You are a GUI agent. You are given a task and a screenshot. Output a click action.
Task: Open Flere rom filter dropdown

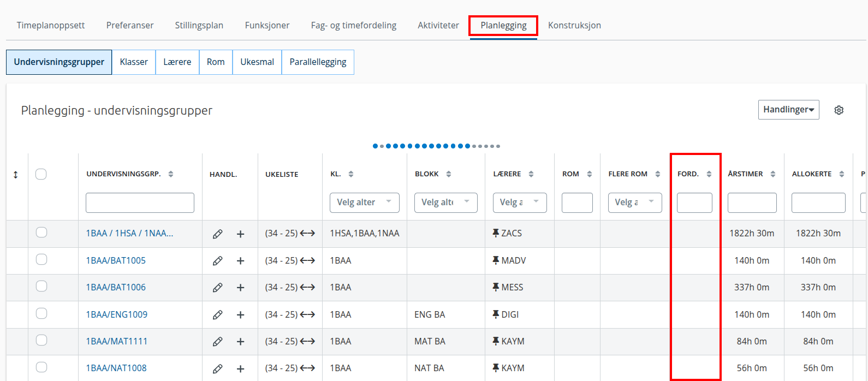[635, 203]
